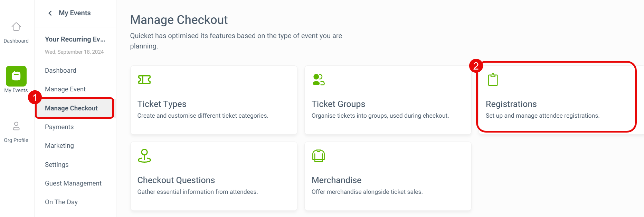Select On The Day menu item

pyautogui.click(x=61, y=202)
